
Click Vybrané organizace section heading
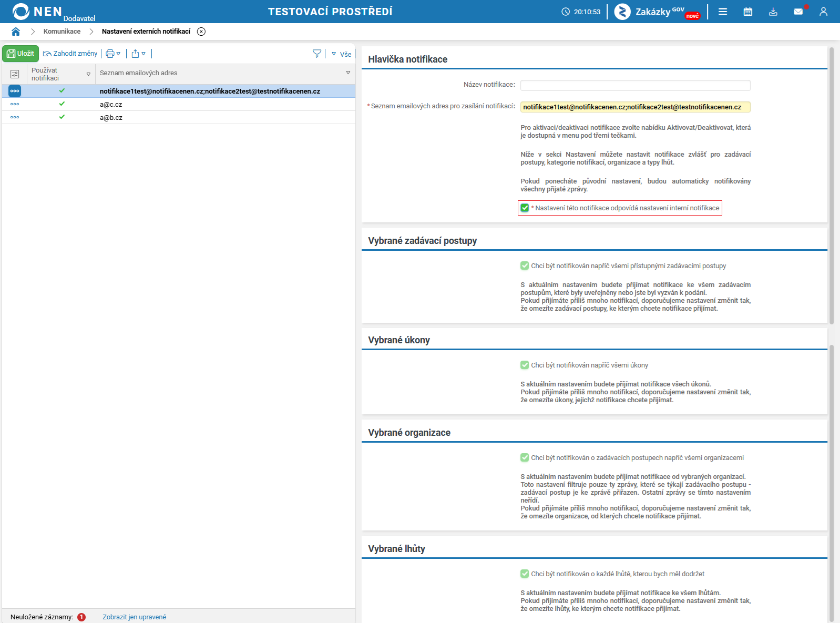pyautogui.click(x=409, y=433)
